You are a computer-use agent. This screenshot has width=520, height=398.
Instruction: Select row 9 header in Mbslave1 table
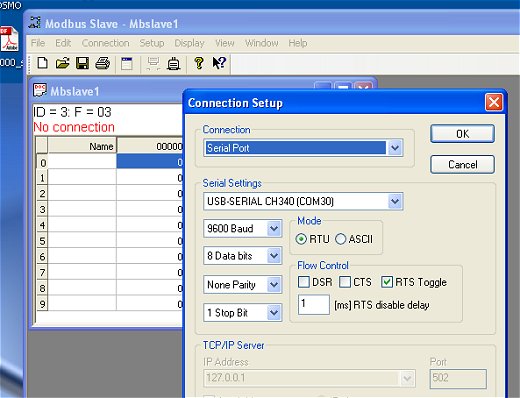42,303
